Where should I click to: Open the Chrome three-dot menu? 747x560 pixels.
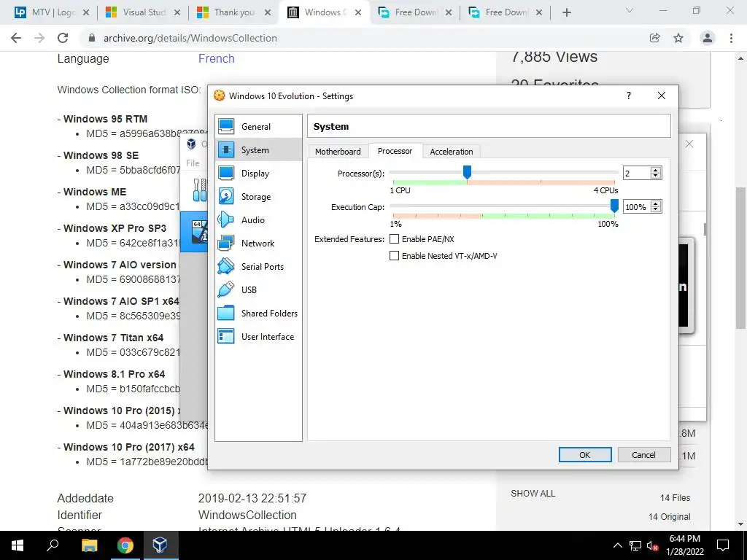731,38
